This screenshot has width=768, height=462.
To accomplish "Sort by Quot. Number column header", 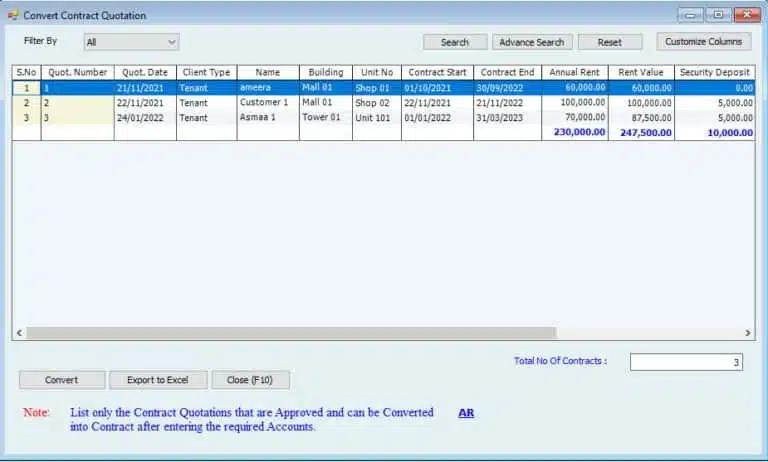I will [78, 72].
